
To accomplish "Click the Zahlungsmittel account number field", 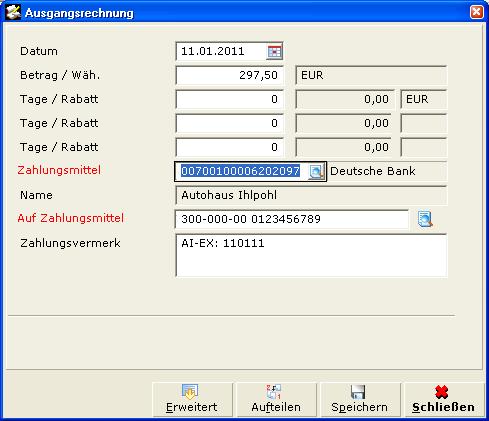I will pyautogui.click(x=241, y=171).
